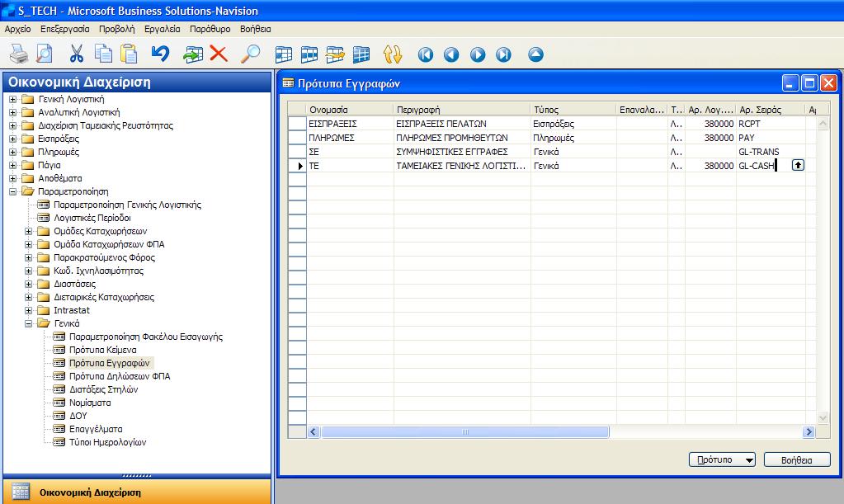Click the lookup arrow in GL-CASH cell
The height and width of the screenshot is (504, 844).
point(798,165)
